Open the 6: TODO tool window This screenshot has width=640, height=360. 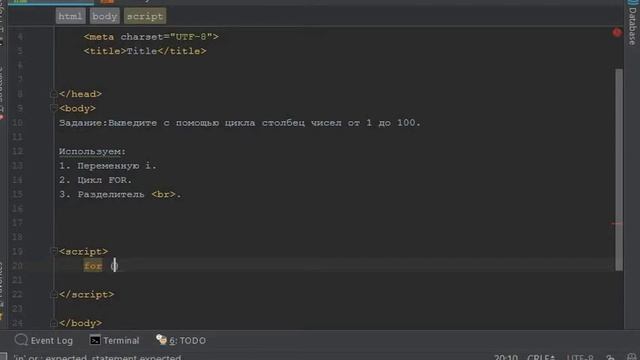(181, 340)
